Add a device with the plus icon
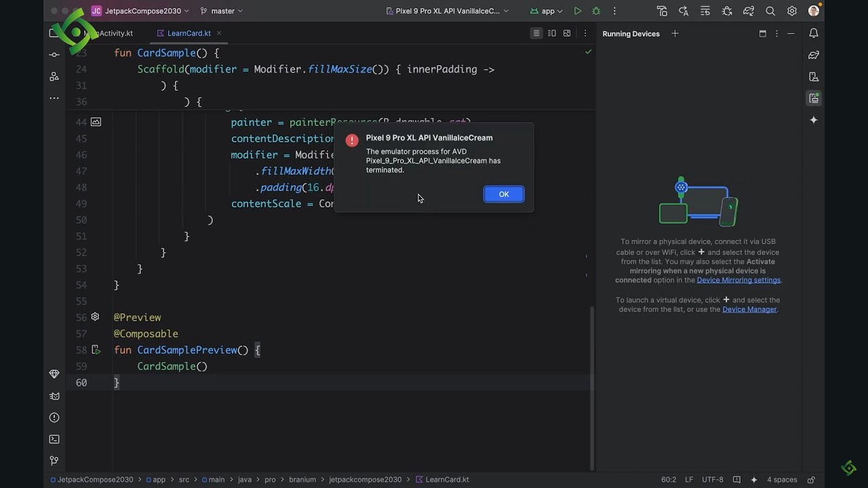This screenshot has height=488, width=868. pyautogui.click(x=675, y=33)
